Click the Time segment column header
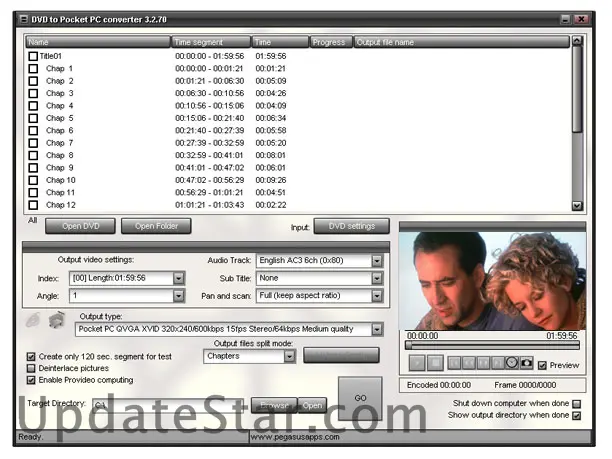Viewport: 612px width, 459px height. tap(211, 42)
